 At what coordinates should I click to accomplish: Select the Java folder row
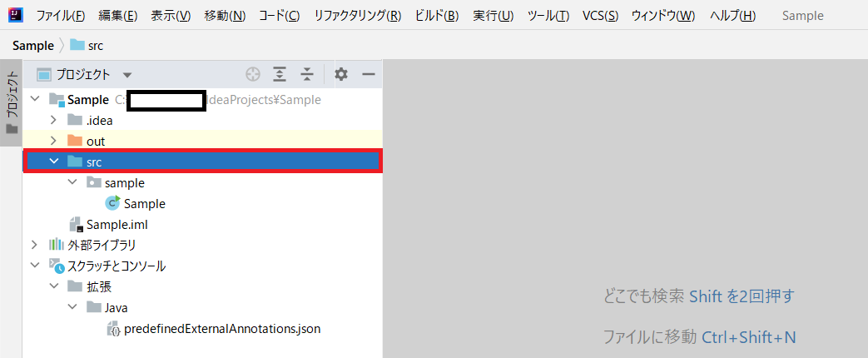(x=202, y=307)
